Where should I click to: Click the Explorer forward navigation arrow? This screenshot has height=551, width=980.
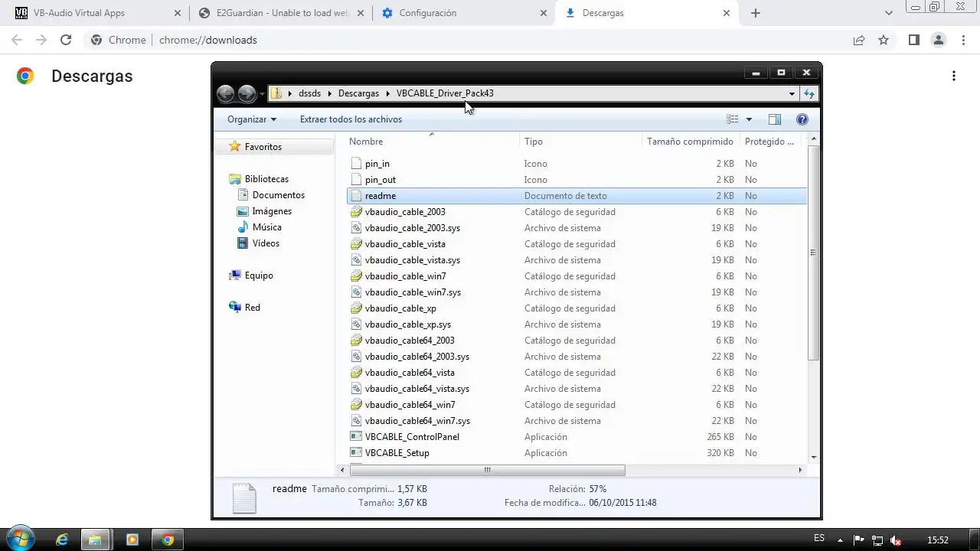point(247,93)
